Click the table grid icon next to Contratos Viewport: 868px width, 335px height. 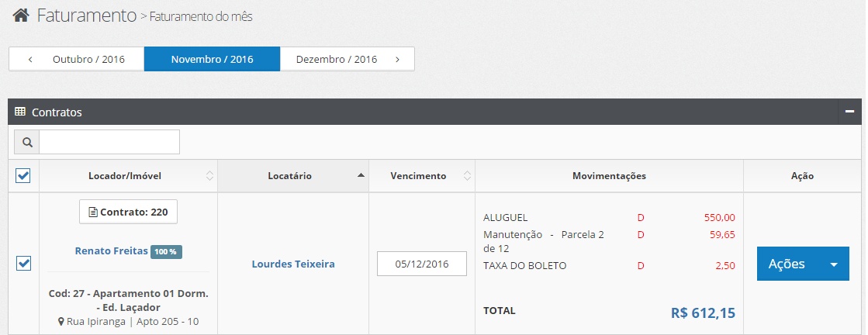(x=20, y=112)
